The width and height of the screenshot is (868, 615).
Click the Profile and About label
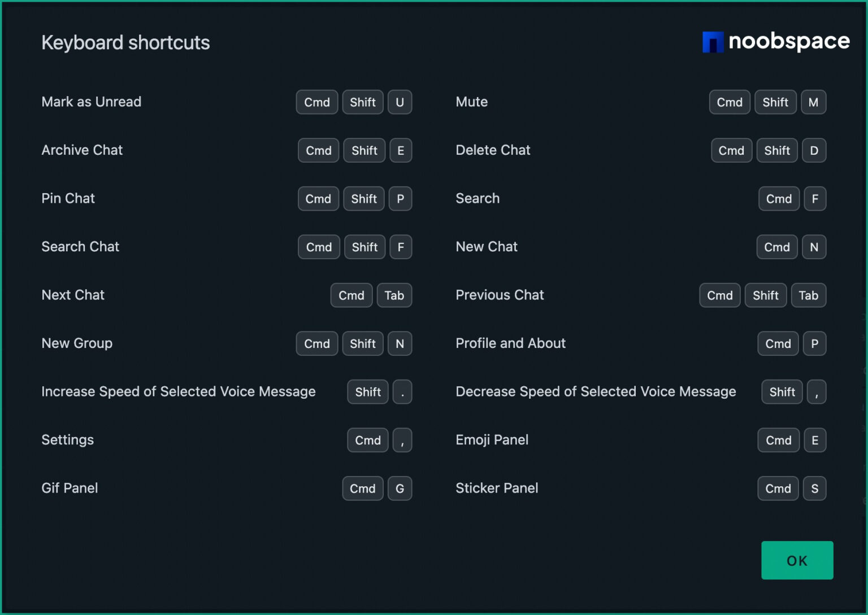click(510, 343)
